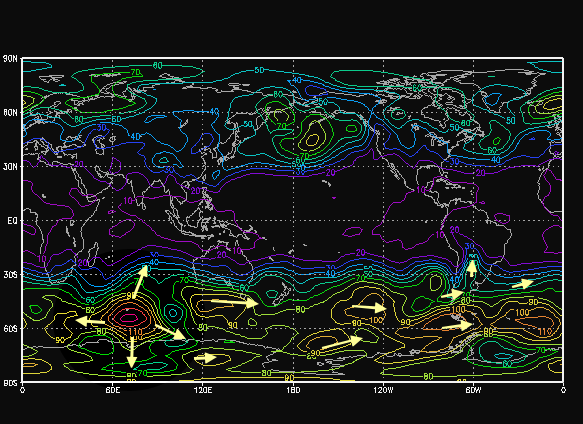Click the 60S latitude axis label
The height and width of the screenshot is (424, 583).
pyautogui.click(x=10, y=329)
